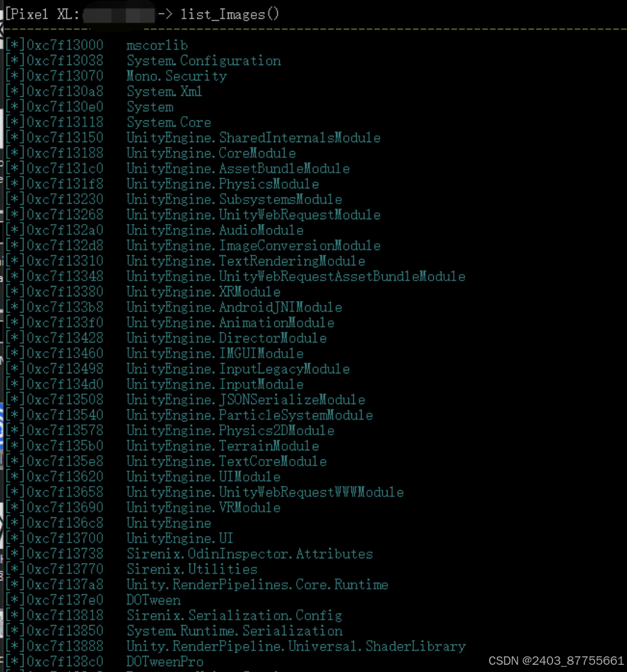The width and height of the screenshot is (627, 672).
Task: Click UnityEngine.XRModule entry
Action: click(x=203, y=292)
